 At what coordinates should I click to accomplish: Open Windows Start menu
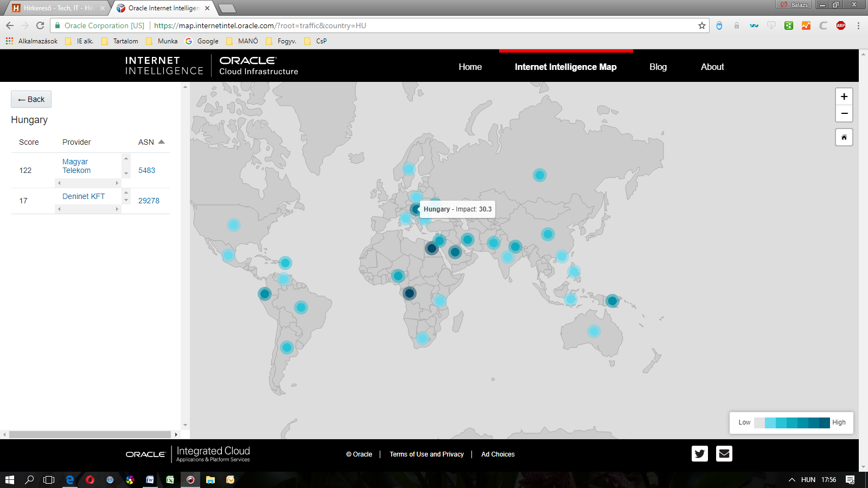10,479
